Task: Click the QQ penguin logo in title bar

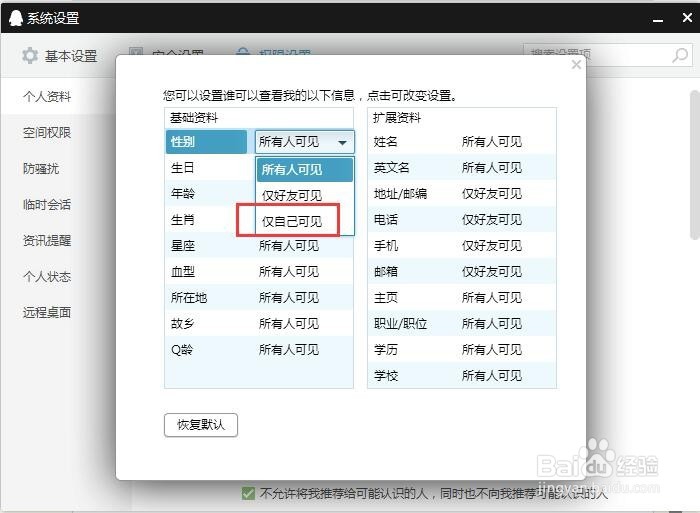Action: coord(16,18)
